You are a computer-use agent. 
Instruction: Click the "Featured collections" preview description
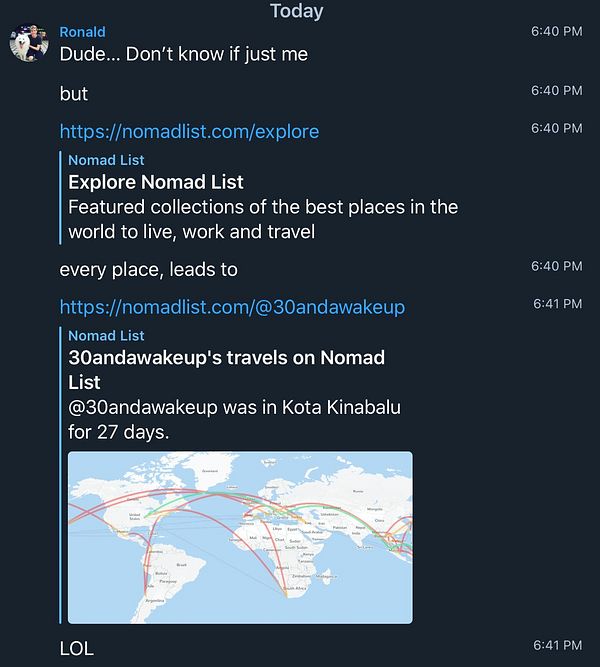point(263,219)
